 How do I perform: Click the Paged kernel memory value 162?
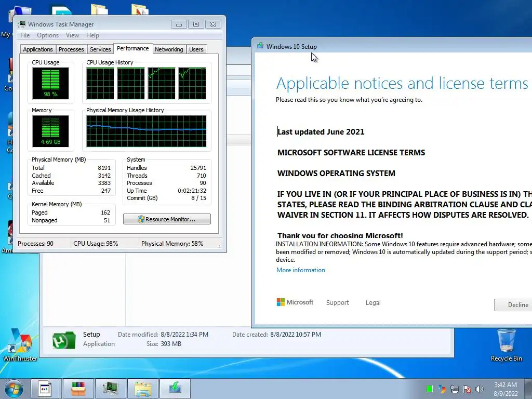tap(105, 212)
